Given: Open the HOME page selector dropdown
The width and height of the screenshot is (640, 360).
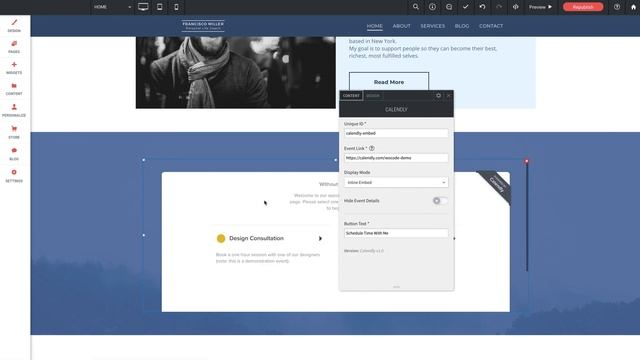Looking at the screenshot, I should [x=112, y=7].
